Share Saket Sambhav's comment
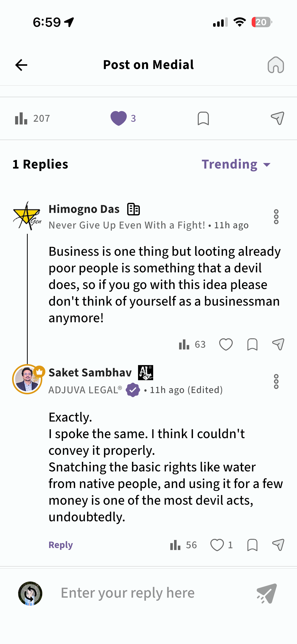Screen dimensions: 297x644 pyautogui.click(x=278, y=545)
